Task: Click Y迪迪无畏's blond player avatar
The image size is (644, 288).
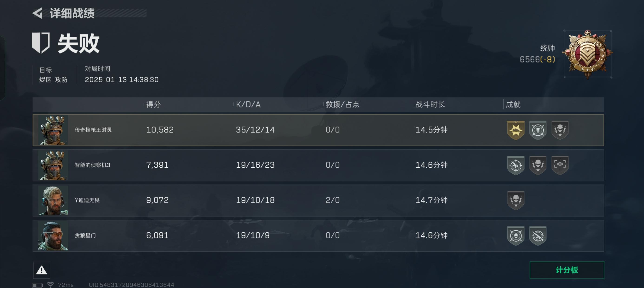Action: click(x=53, y=200)
